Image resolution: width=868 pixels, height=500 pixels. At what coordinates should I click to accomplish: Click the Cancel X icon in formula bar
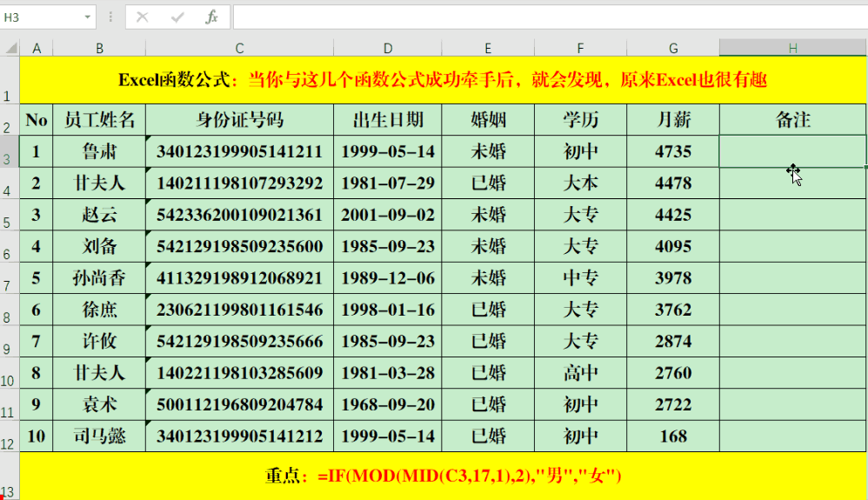(x=143, y=17)
